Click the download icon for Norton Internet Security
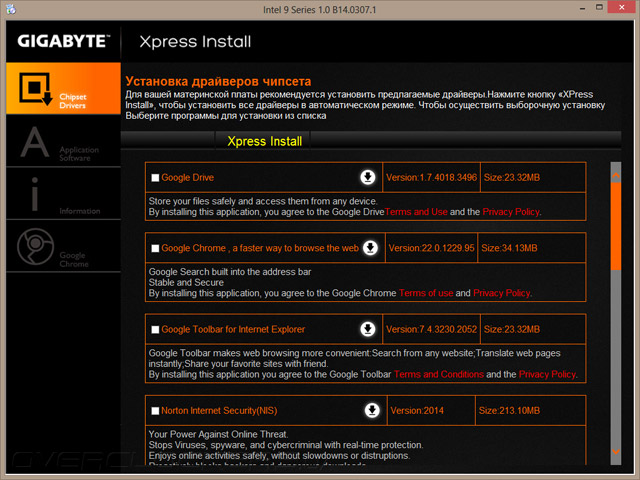Screen dimensions: 640x480 372,410
